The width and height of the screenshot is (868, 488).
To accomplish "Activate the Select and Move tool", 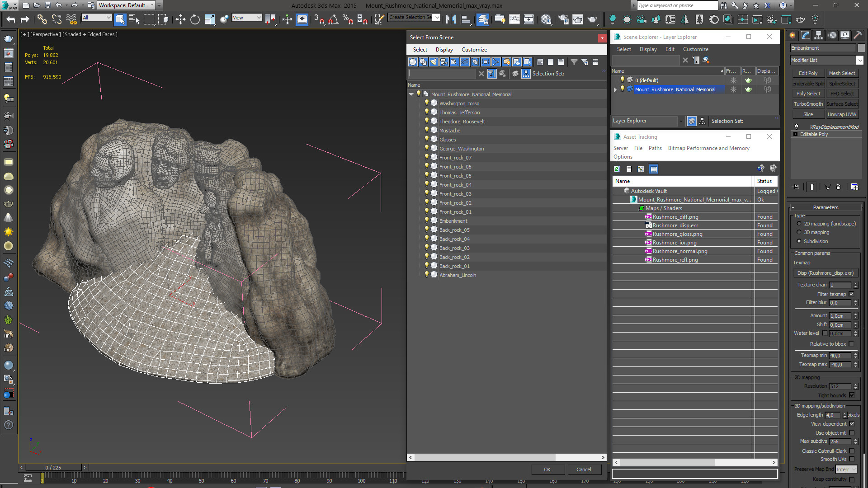I will click(180, 19).
